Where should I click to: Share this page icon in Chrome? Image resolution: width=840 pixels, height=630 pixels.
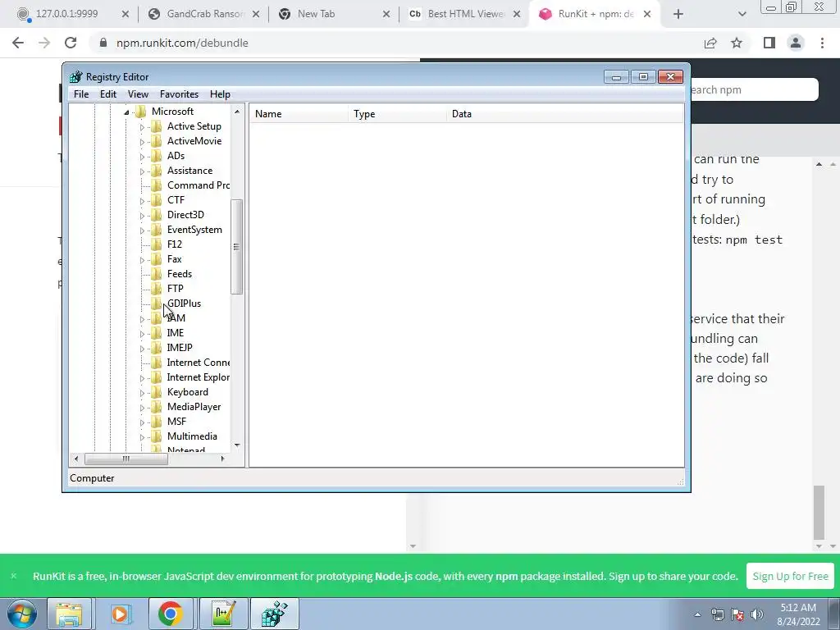710,43
